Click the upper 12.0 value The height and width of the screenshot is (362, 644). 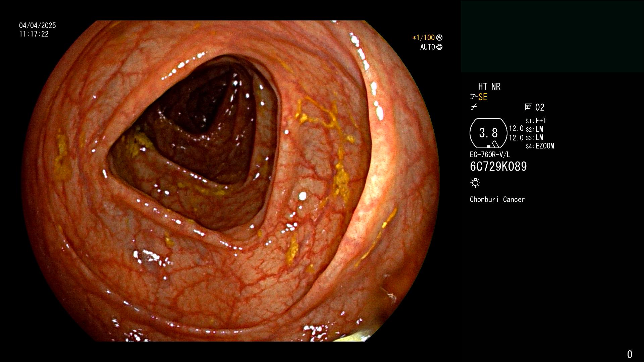(516, 129)
